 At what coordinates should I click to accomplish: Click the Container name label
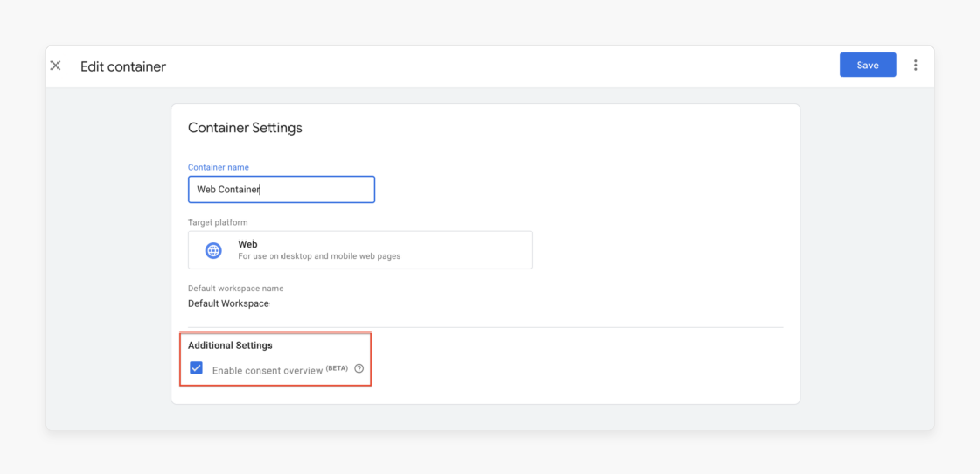coord(218,167)
